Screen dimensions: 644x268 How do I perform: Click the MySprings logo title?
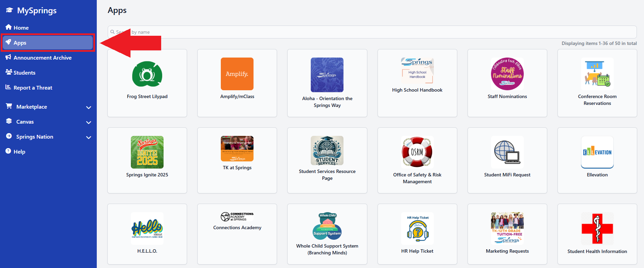[36, 11]
